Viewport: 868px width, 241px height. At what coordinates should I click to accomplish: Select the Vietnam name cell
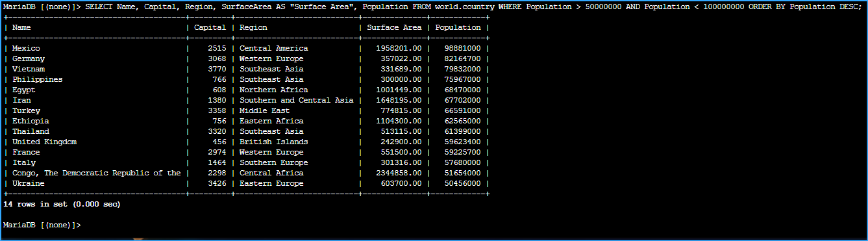click(29, 70)
